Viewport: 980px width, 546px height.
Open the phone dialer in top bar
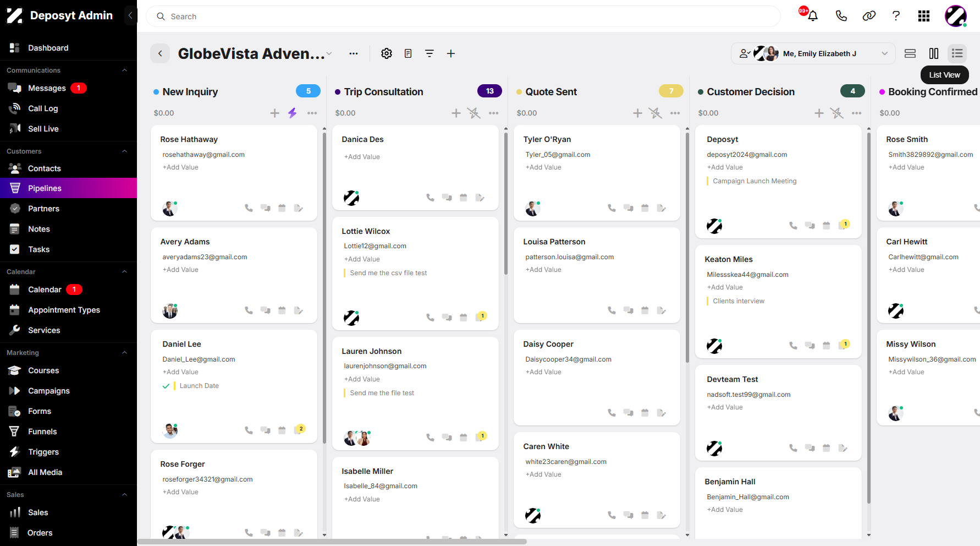click(x=841, y=16)
